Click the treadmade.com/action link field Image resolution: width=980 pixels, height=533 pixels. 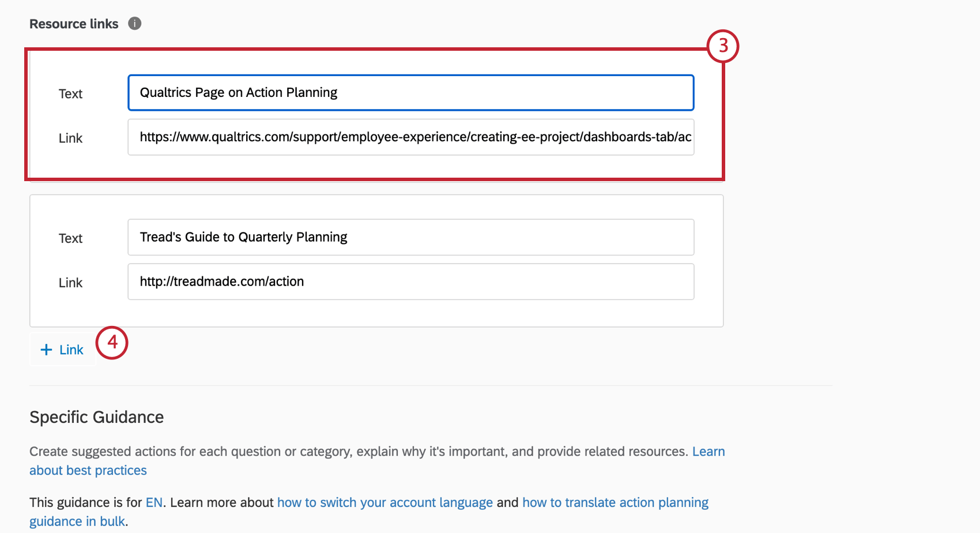pyautogui.click(x=411, y=281)
